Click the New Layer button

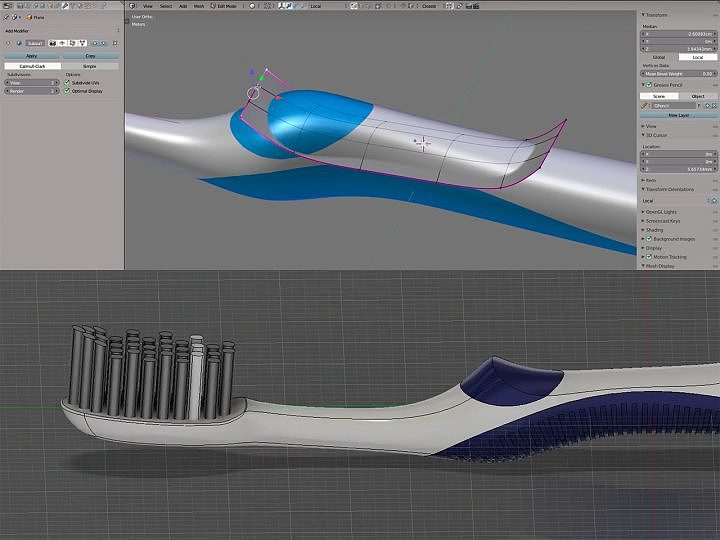pyautogui.click(x=679, y=115)
